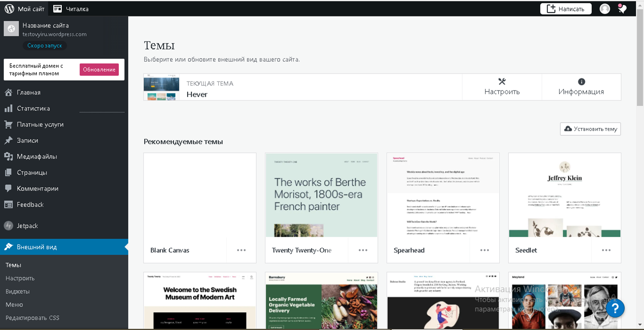Open notifications via the bell icon
Viewport: 644px width, 330px height.
(622, 8)
